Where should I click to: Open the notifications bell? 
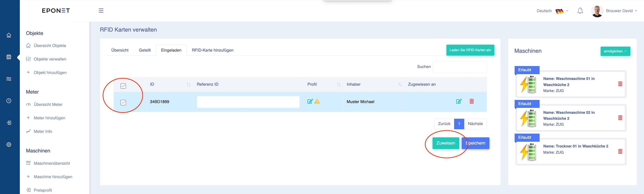580,11
